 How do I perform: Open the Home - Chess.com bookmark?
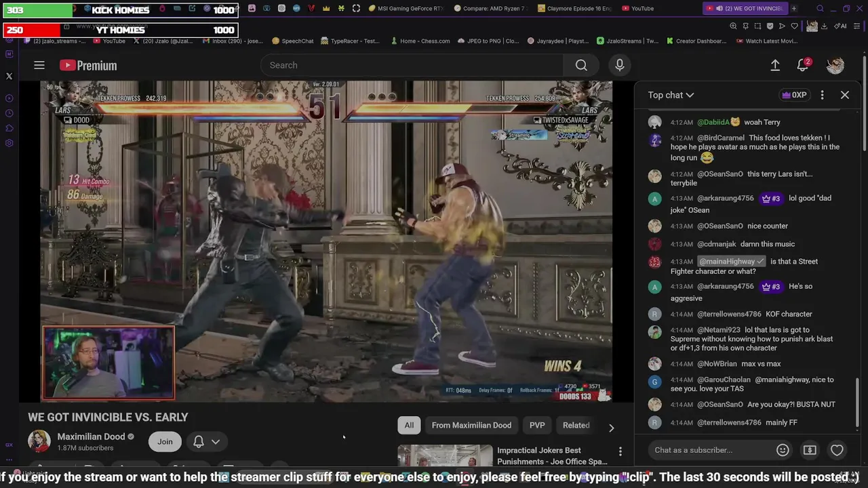pyautogui.click(x=420, y=41)
